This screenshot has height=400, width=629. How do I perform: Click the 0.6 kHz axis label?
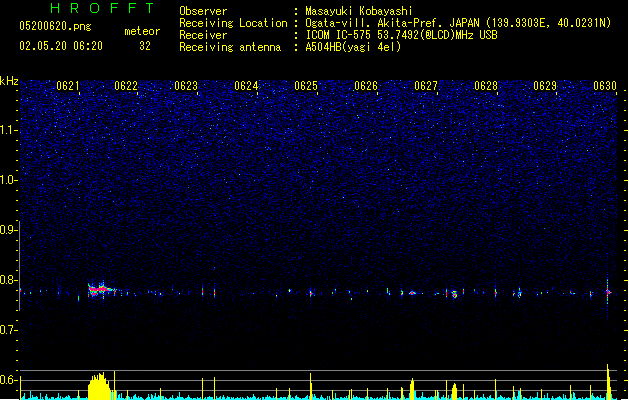point(8,380)
